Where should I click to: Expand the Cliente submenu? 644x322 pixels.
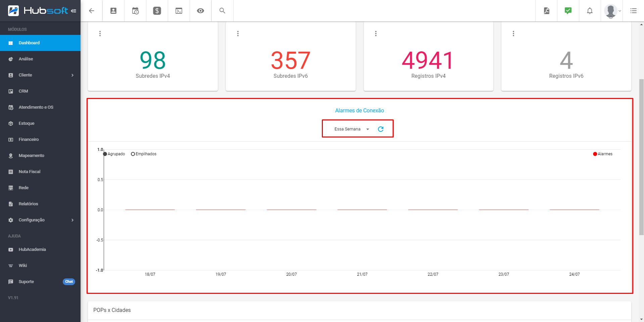(40, 75)
